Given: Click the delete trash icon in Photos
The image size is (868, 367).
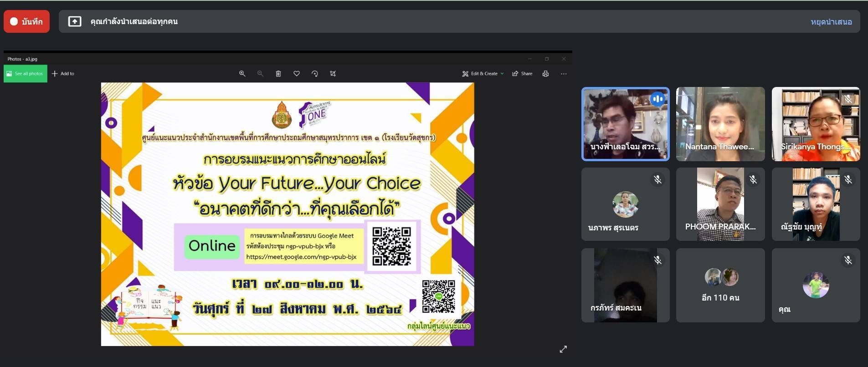Looking at the screenshot, I should [x=278, y=74].
